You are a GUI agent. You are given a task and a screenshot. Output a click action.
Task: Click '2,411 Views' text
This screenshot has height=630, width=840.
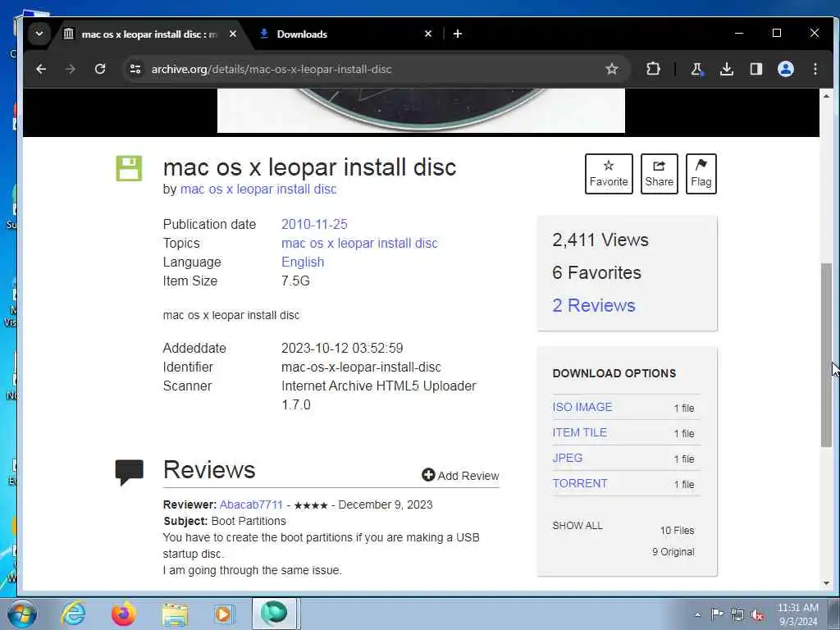coord(600,240)
